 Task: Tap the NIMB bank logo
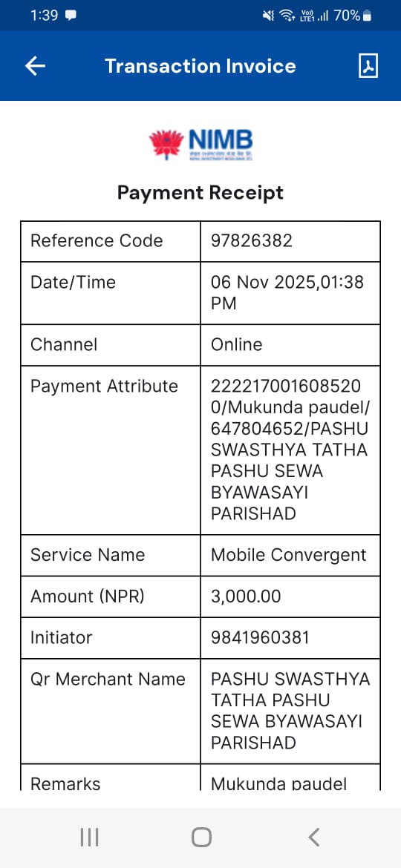coord(200,145)
